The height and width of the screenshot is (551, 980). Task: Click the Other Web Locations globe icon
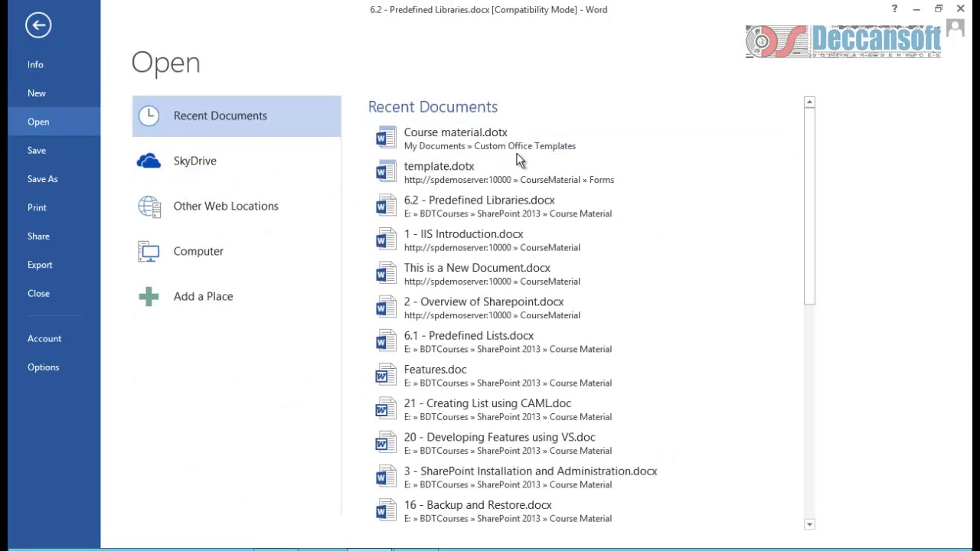click(x=149, y=206)
